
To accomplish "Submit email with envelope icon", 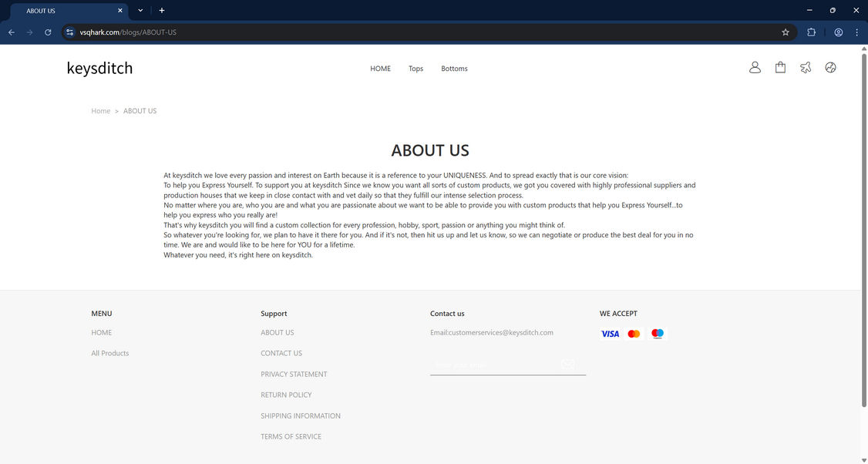I will [x=568, y=365].
